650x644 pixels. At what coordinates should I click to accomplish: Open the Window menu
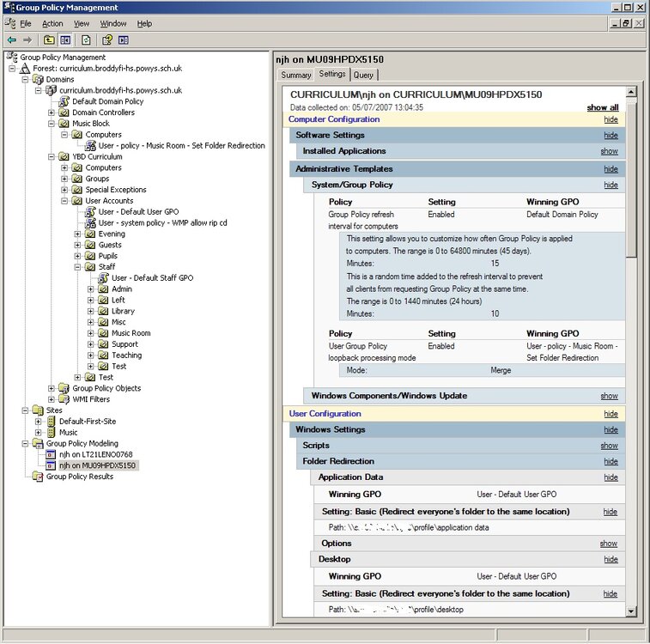click(x=113, y=24)
